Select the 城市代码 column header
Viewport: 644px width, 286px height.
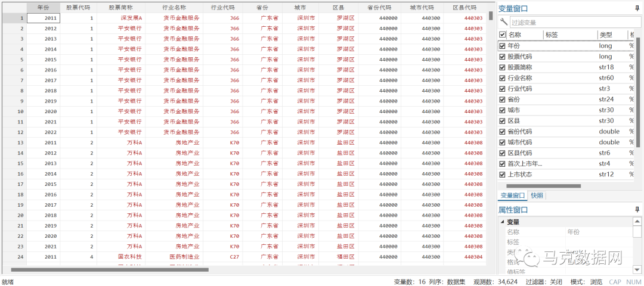pos(422,8)
